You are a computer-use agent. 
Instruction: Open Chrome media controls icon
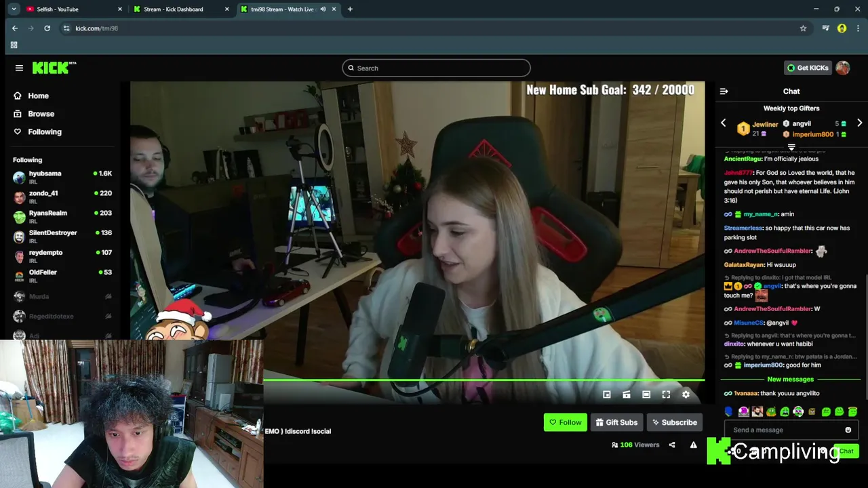coord(825,28)
